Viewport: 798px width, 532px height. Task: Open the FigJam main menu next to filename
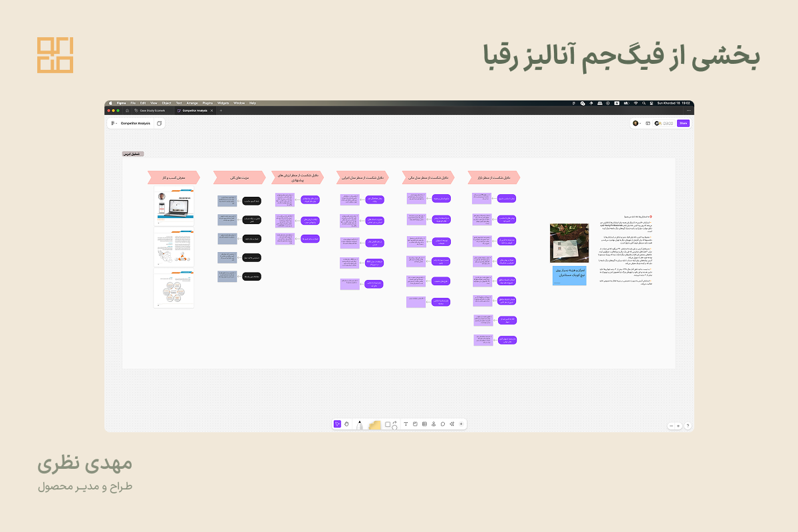point(114,124)
